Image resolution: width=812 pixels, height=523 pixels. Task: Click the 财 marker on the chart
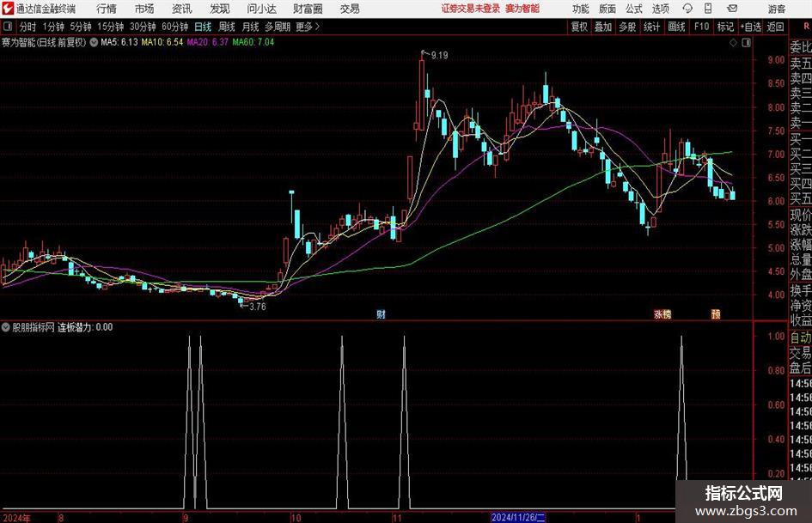tap(382, 313)
